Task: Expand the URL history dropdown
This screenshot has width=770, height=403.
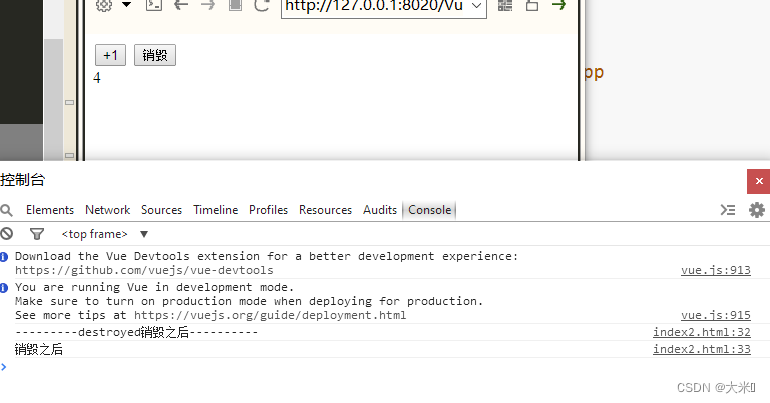Action: point(476,6)
